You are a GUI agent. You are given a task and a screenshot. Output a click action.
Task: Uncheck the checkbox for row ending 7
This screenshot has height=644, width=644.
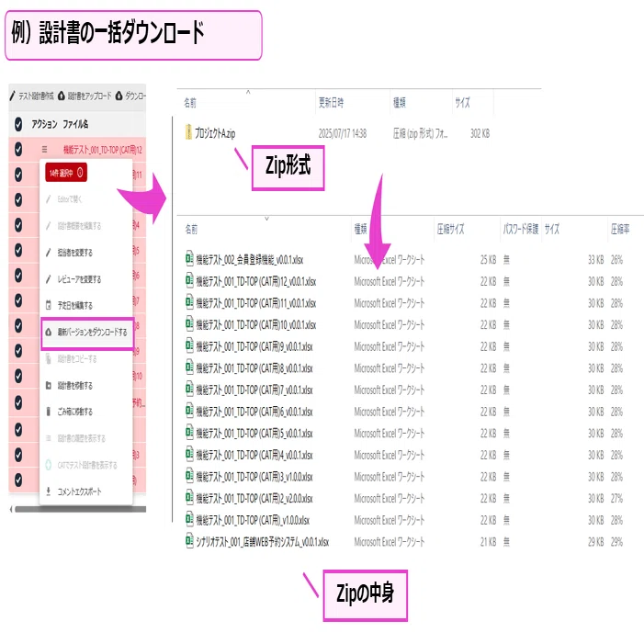point(18,300)
